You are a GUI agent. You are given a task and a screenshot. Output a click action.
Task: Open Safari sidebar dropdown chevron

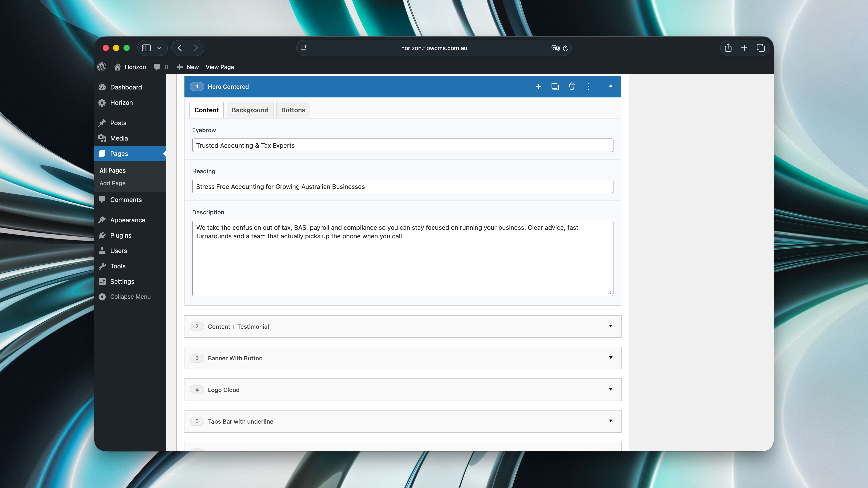pyautogui.click(x=159, y=48)
